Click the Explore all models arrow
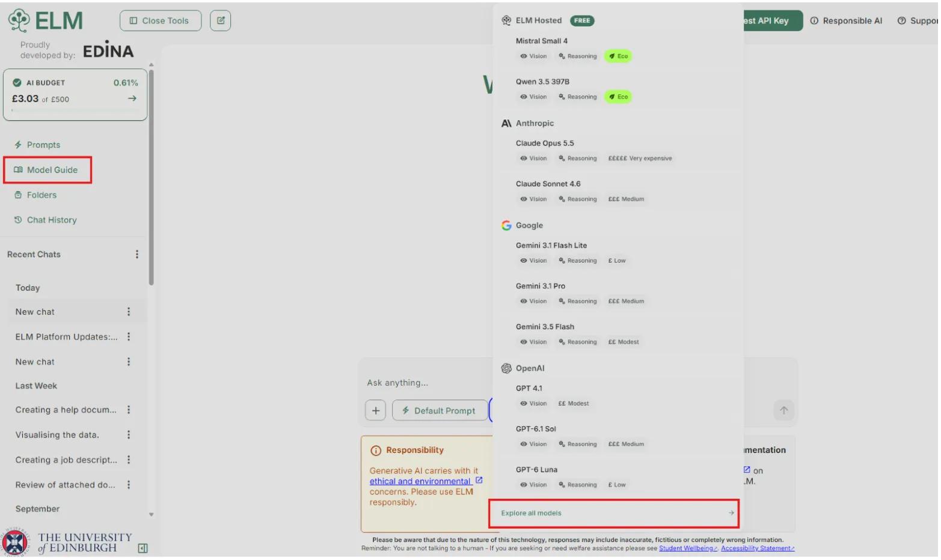Screen dimensions: 941x560 pyautogui.click(x=731, y=514)
